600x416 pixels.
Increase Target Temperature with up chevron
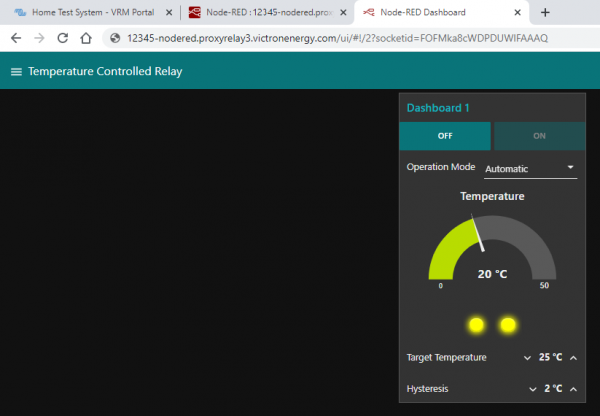[573, 357]
